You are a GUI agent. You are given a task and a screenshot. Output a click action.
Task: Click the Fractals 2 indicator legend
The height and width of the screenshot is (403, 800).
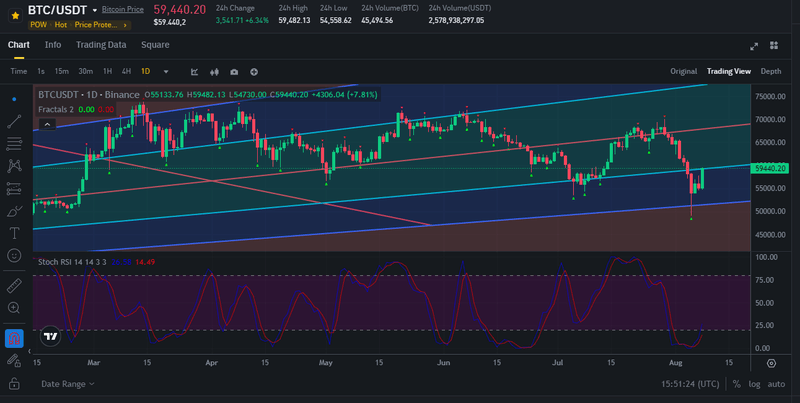click(x=56, y=109)
